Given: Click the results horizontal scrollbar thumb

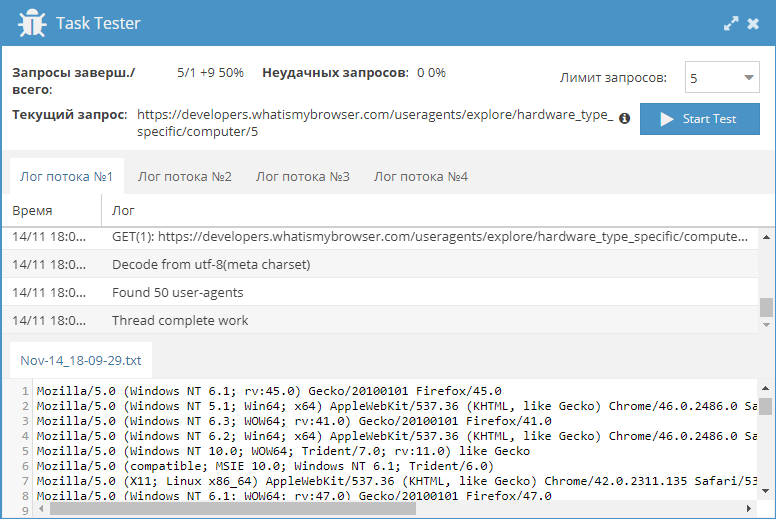Looking at the screenshot, I should (x=233, y=509).
